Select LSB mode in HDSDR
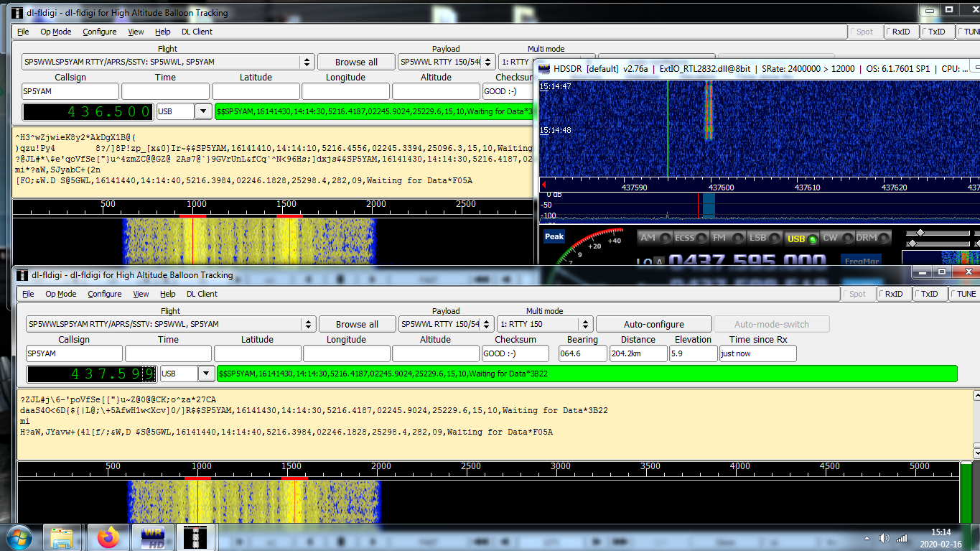 pyautogui.click(x=764, y=238)
